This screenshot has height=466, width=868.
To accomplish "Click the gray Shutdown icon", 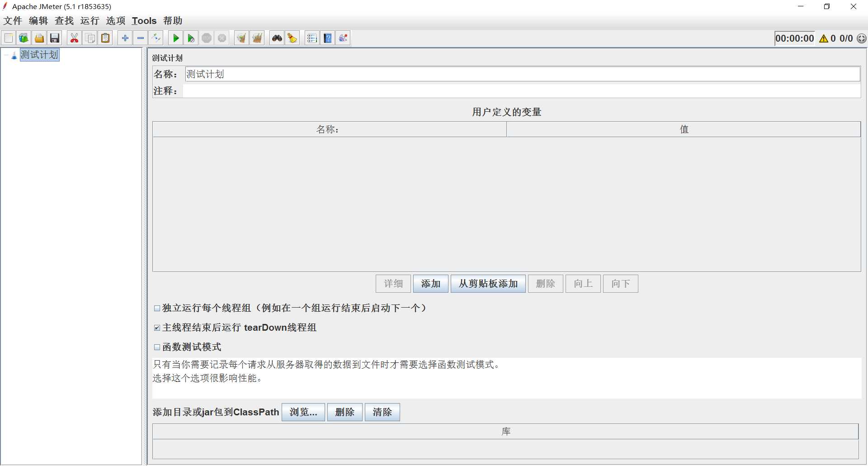I will 222,38.
